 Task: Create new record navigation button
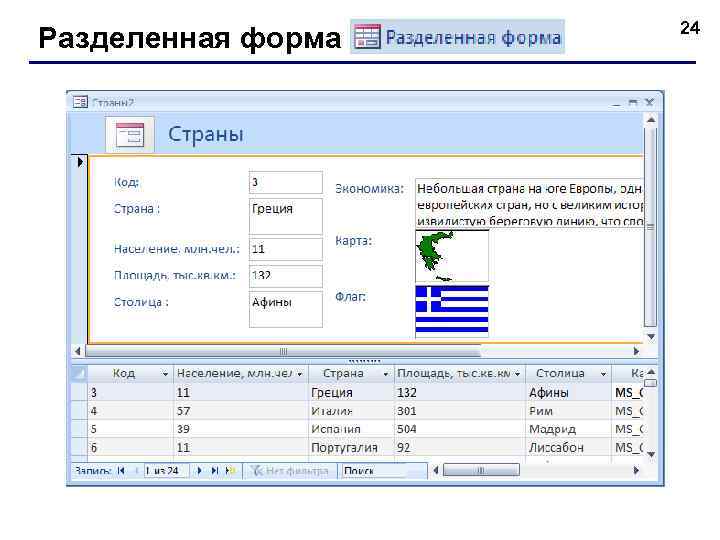tap(230, 471)
